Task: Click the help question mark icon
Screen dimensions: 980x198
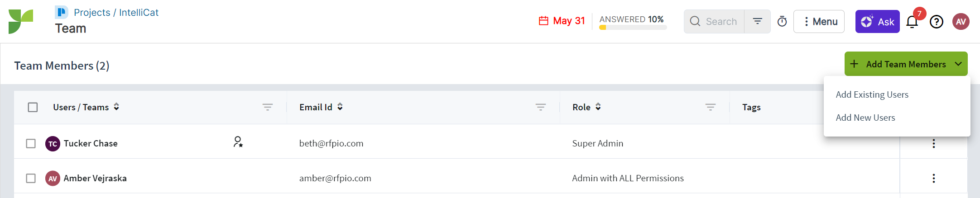Action: click(x=937, y=22)
